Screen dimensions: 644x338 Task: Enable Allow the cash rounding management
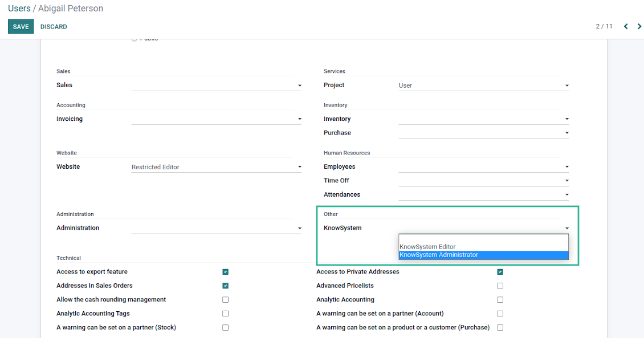(x=226, y=300)
